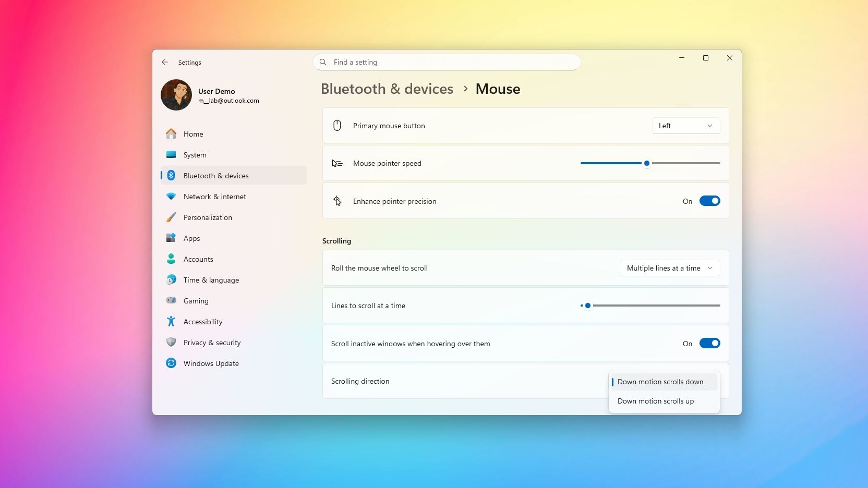The height and width of the screenshot is (488, 868).
Task: Click the Find a setting search box
Action: (447, 62)
